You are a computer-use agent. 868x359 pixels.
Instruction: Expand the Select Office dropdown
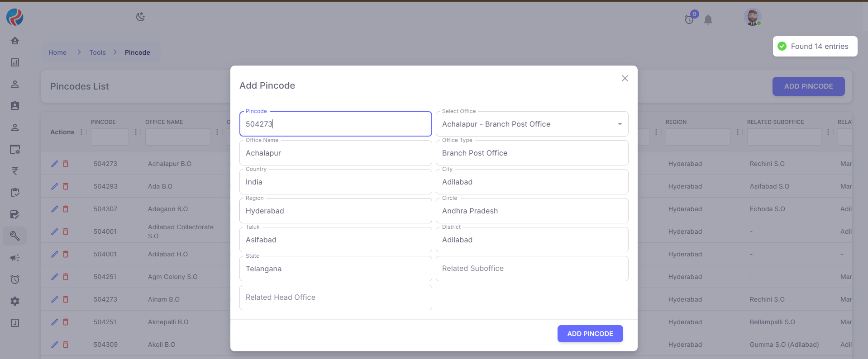click(x=620, y=124)
